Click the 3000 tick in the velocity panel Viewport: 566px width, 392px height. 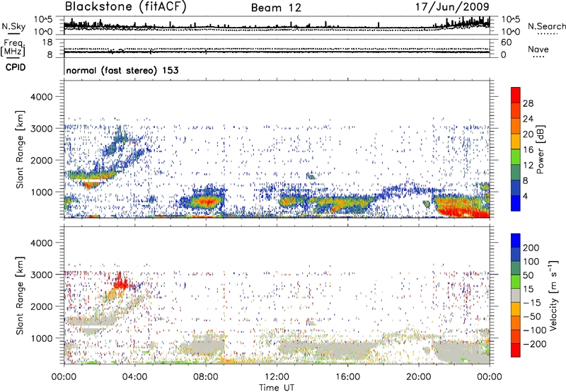(x=42, y=275)
